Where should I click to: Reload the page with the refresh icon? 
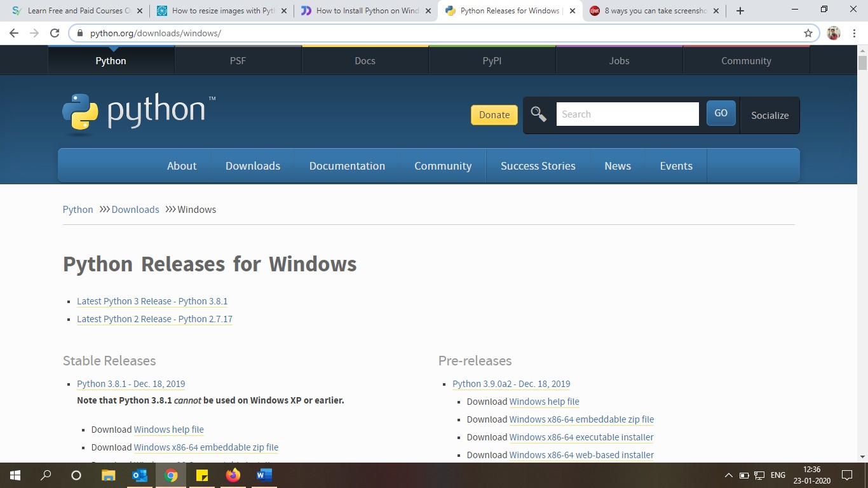(x=55, y=33)
